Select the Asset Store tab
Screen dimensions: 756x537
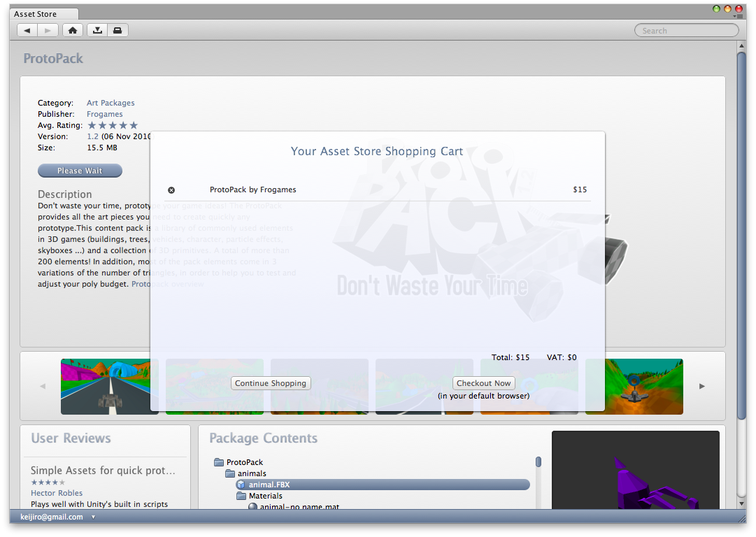tap(43, 14)
